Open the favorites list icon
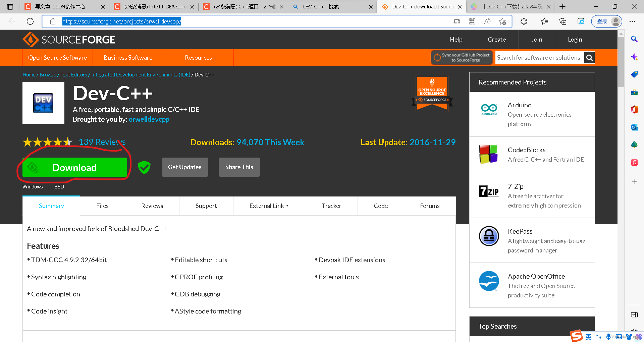The width and height of the screenshot is (644, 342). pos(544,21)
